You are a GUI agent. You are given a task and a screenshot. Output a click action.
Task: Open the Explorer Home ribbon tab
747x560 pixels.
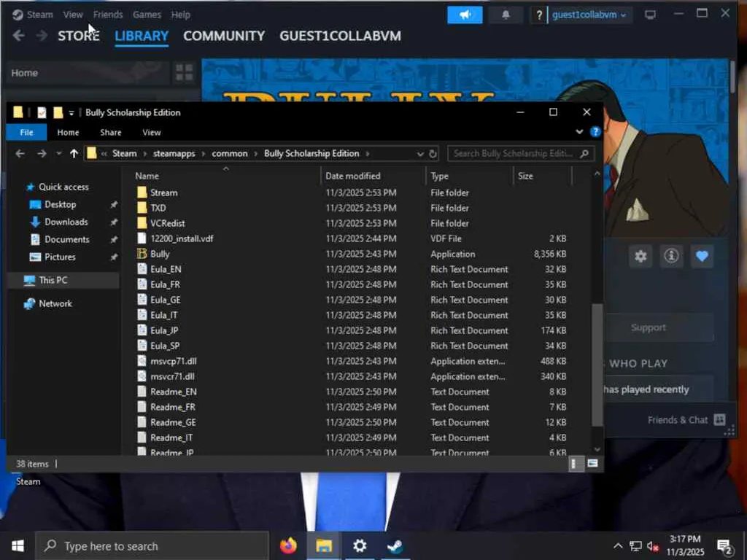[68, 133]
